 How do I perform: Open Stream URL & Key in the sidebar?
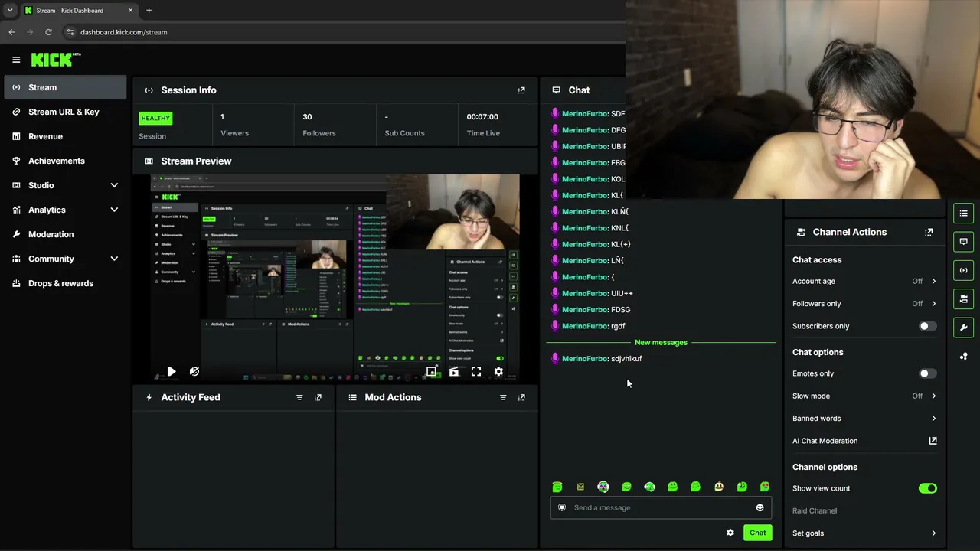click(65, 112)
